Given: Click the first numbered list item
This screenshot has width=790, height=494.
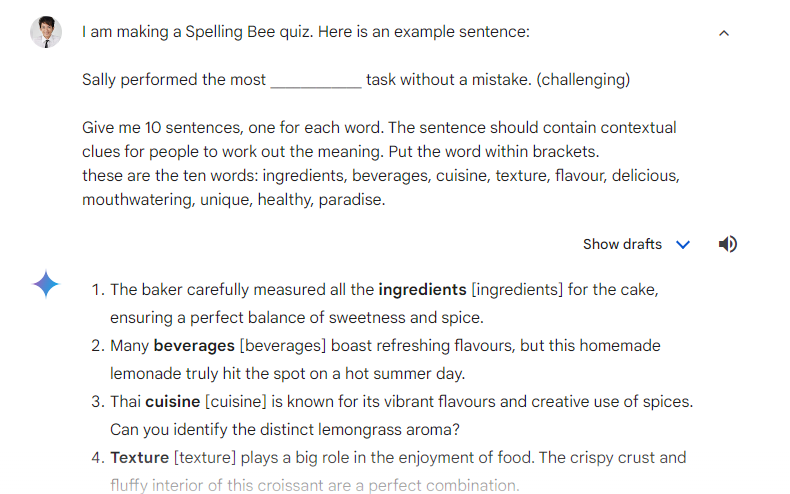Looking at the screenshot, I should pyautogui.click(x=375, y=303).
